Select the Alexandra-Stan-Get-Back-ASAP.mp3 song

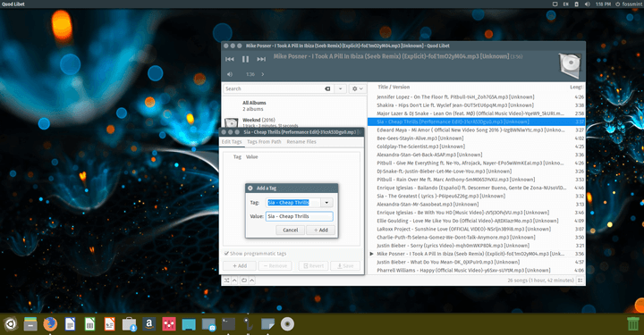476,155
